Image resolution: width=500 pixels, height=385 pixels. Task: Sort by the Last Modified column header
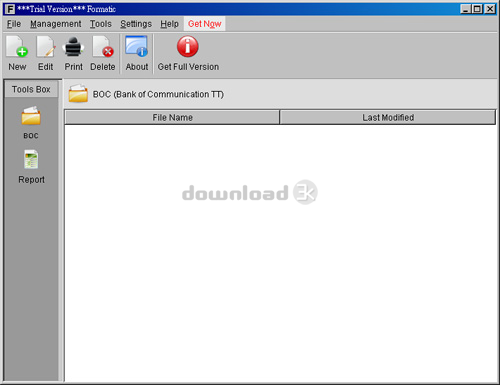[x=388, y=117]
